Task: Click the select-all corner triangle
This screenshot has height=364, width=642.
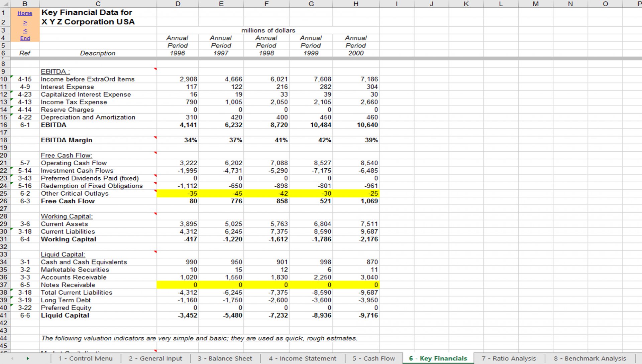Action: pyautogui.click(x=5, y=4)
